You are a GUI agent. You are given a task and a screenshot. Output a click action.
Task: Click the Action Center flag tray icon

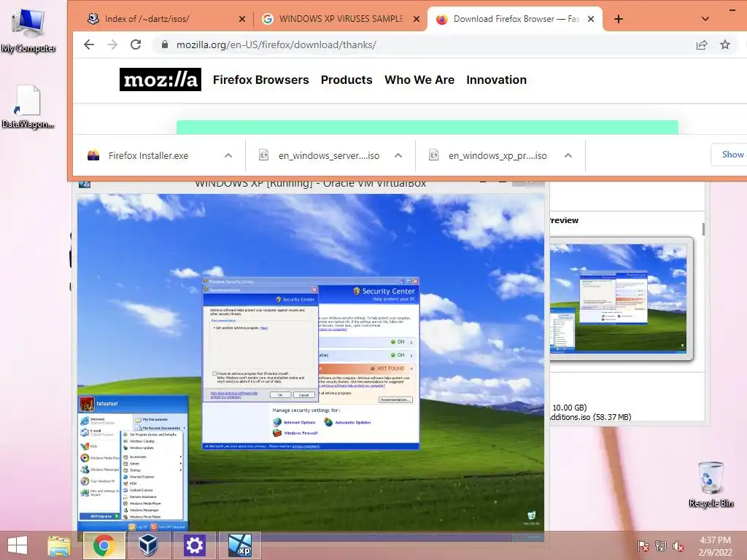(x=643, y=546)
